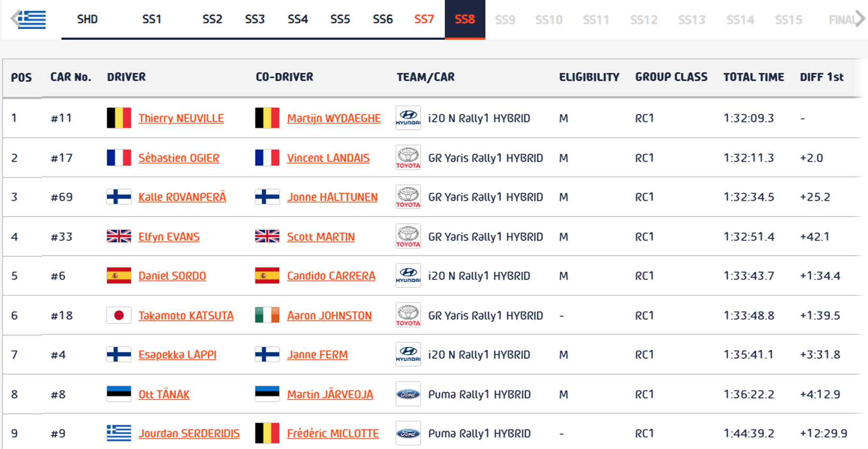868x449 pixels.
Task: Click Hyundai logo in Neuville's row
Action: [408, 118]
